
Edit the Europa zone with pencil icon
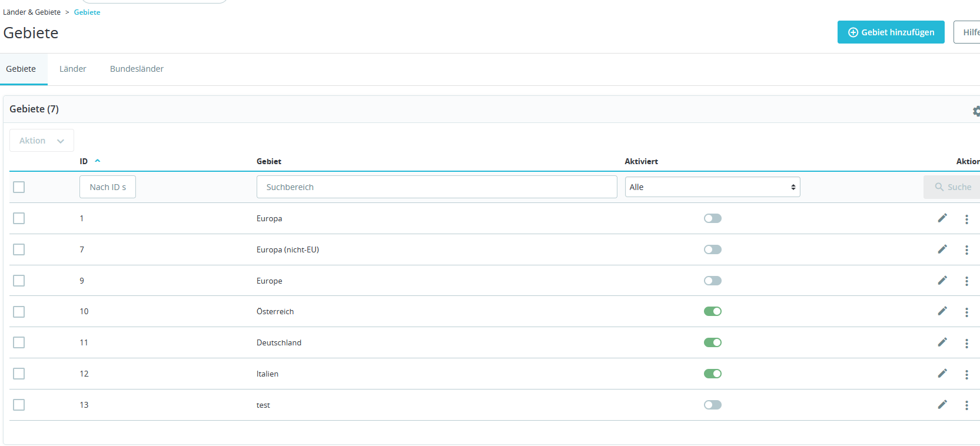click(x=942, y=218)
